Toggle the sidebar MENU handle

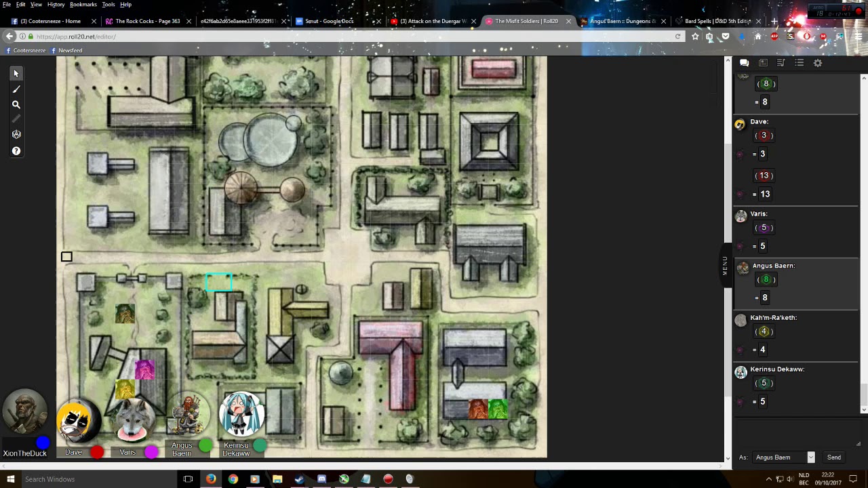click(725, 265)
